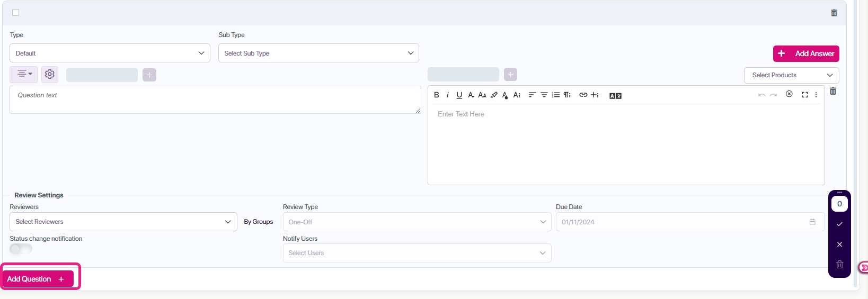The width and height of the screenshot is (868, 299).
Task: Switch the answer editor to fullscreen
Action: click(x=804, y=95)
